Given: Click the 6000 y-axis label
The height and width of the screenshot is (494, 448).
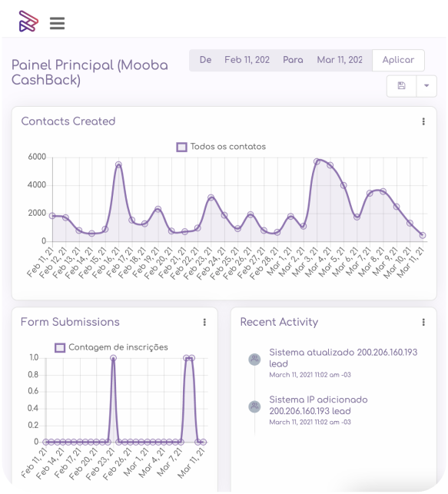Looking at the screenshot, I should (37, 157).
